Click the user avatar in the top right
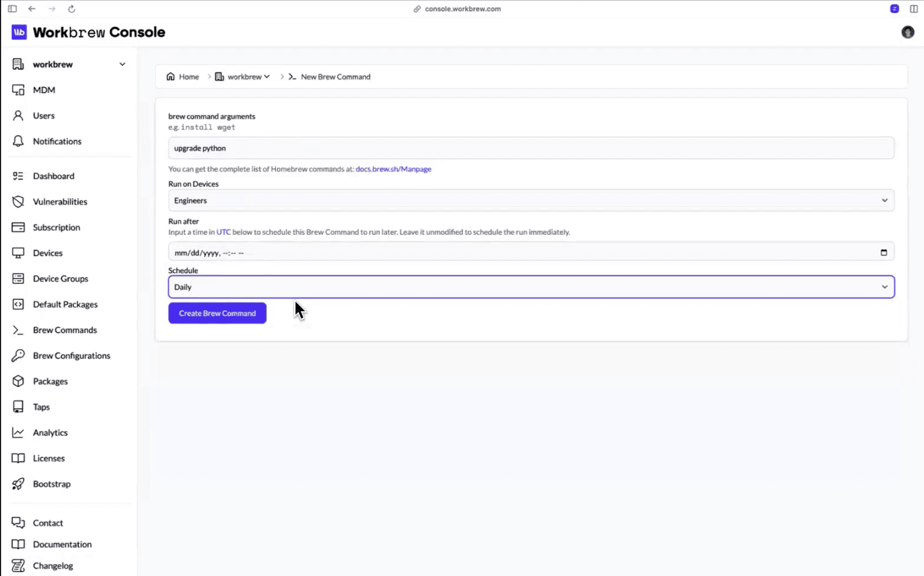 pos(907,32)
